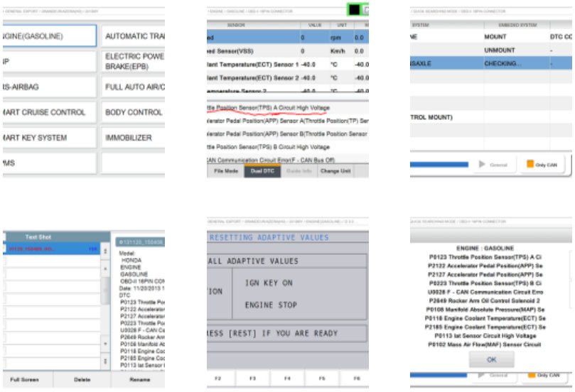Image resolution: width=575 pixels, height=392 pixels.
Task: Click General play icon on CHECKING... search screen
Action: (482, 164)
